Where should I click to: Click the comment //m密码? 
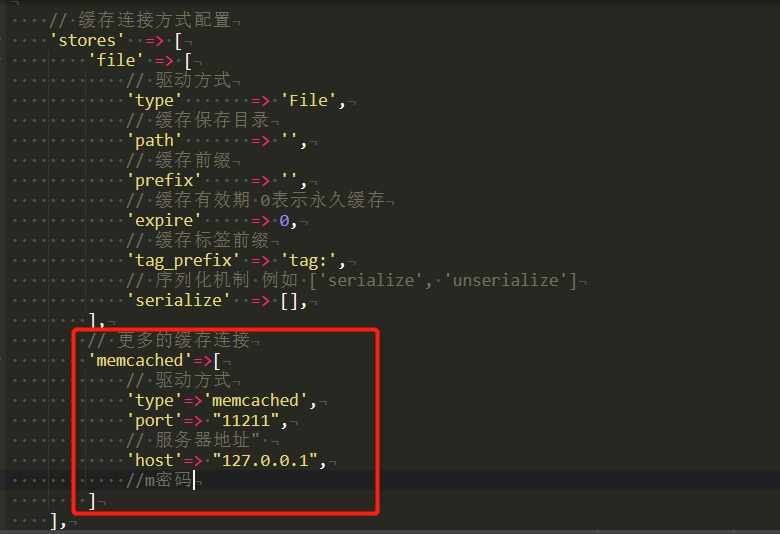click(x=159, y=480)
